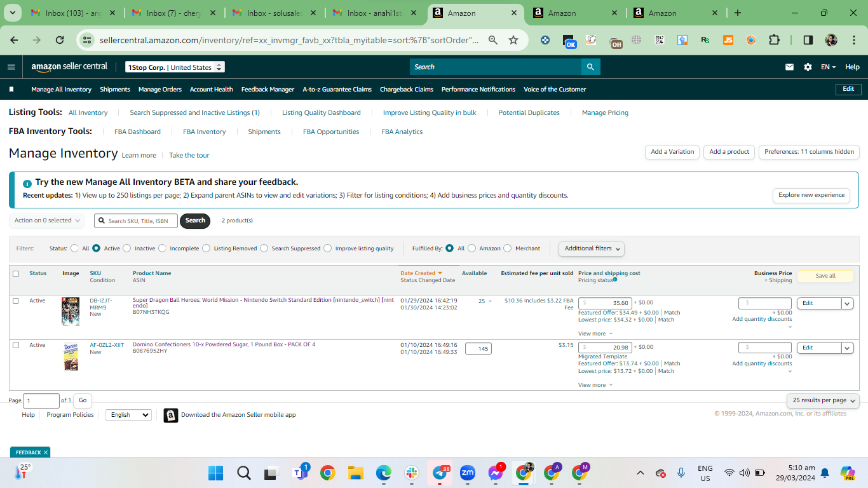Select the Incomplete status radio filter
Image resolution: width=868 pixels, height=488 pixels.
162,248
